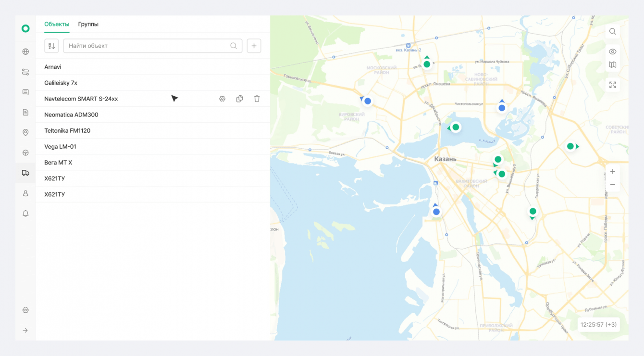Select the Arnavi object
This screenshot has width=644, height=356.
tap(153, 67)
